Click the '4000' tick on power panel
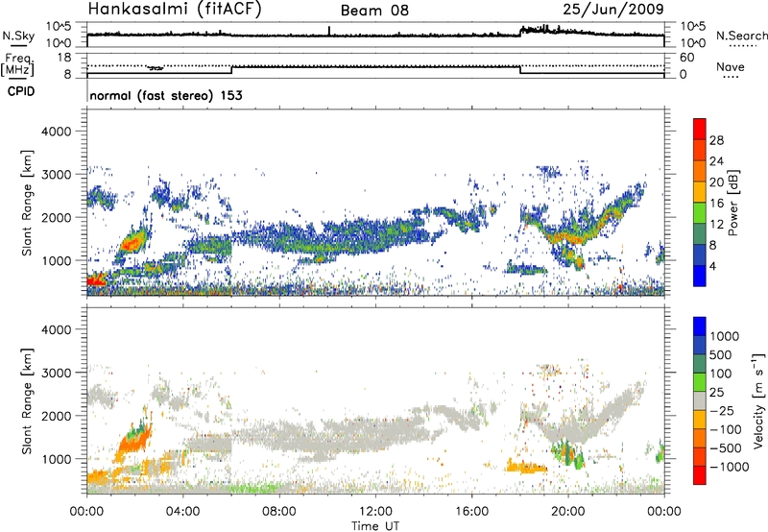768x532 pixels. (x=56, y=132)
